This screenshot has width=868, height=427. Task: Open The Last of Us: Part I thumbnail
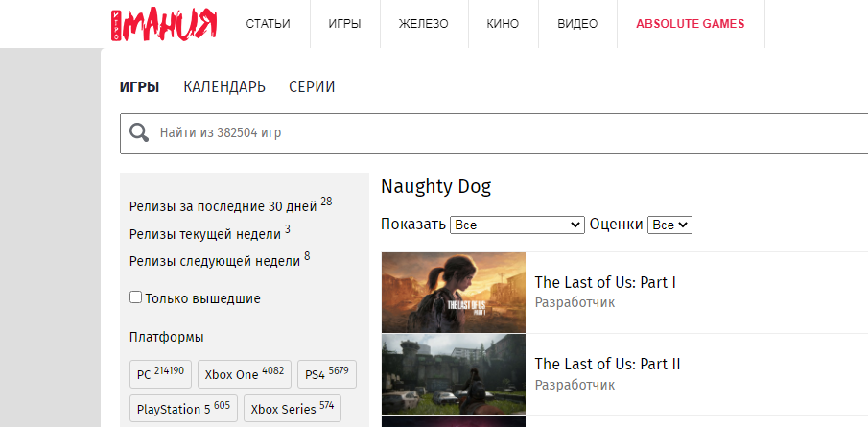click(x=454, y=293)
